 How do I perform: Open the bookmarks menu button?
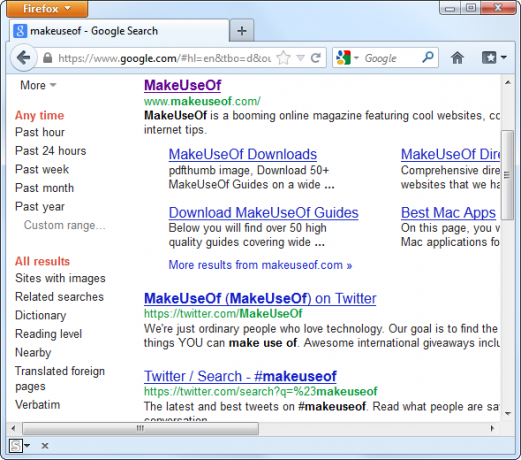click(494, 58)
